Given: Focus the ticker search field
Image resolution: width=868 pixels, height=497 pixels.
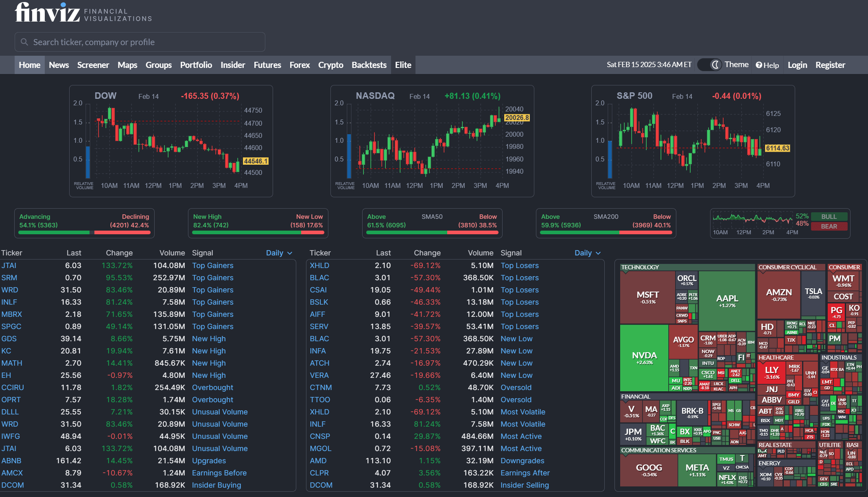Looking at the screenshot, I should click(x=140, y=42).
